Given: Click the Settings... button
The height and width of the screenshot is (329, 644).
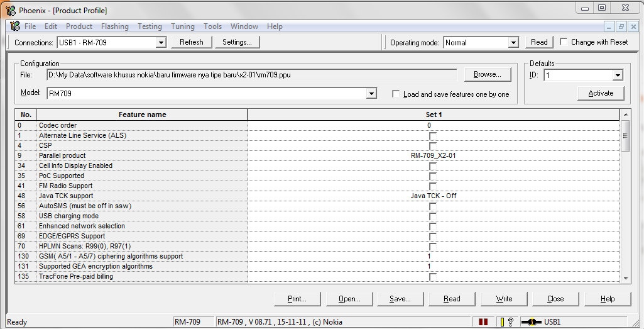Looking at the screenshot, I should click(237, 42).
